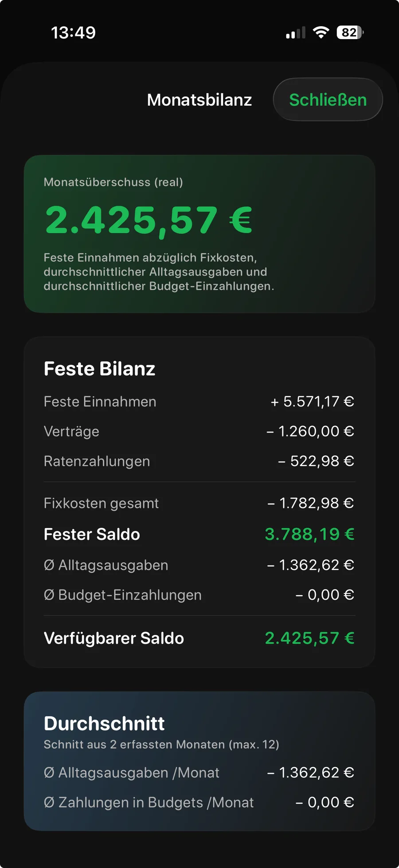Tap the Verträge amount – 1.260,00 €
This screenshot has height=868, width=399.
(x=310, y=431)
